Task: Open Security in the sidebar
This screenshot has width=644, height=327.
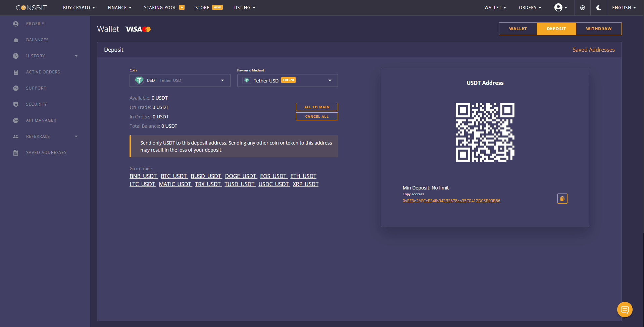Action: pyautogui.click(x=36, y=104)
